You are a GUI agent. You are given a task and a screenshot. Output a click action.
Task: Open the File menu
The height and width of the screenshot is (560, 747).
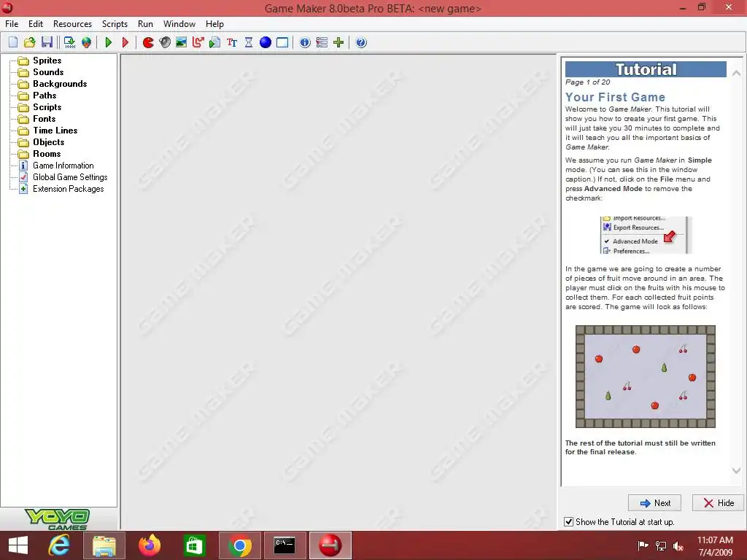(12, 24)
